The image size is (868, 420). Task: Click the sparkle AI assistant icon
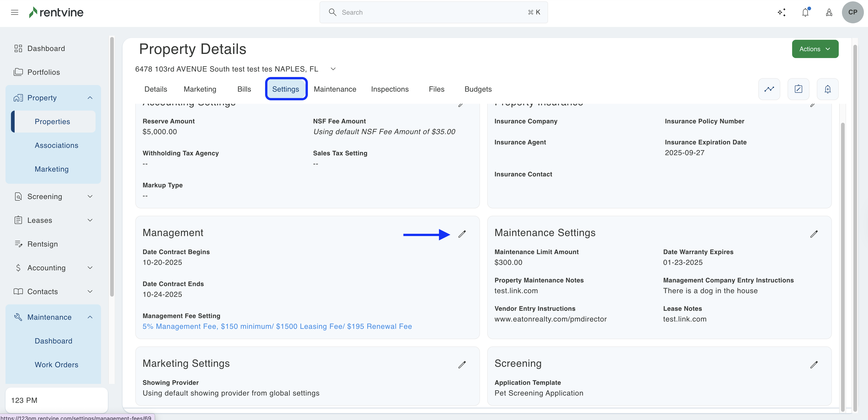(781, 13)
